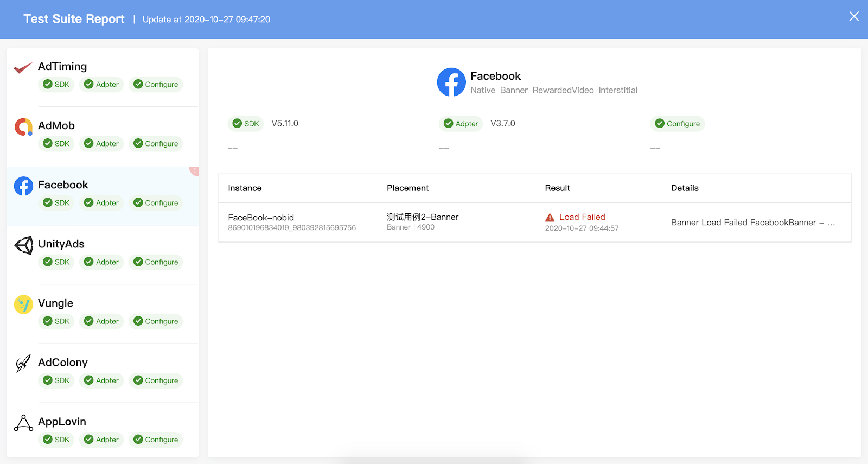The image size is (868, 464).
Task: Click AppLovin Configure status badge
Action: [156, 439]
